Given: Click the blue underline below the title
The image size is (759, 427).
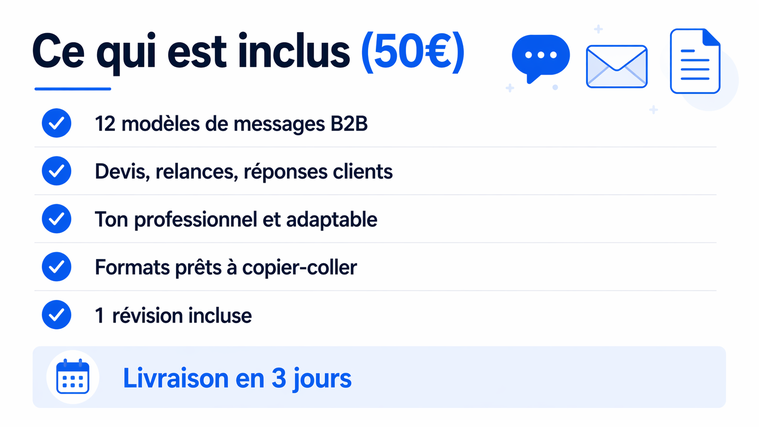Looking at the screenshot, I should tap(72, 88).
